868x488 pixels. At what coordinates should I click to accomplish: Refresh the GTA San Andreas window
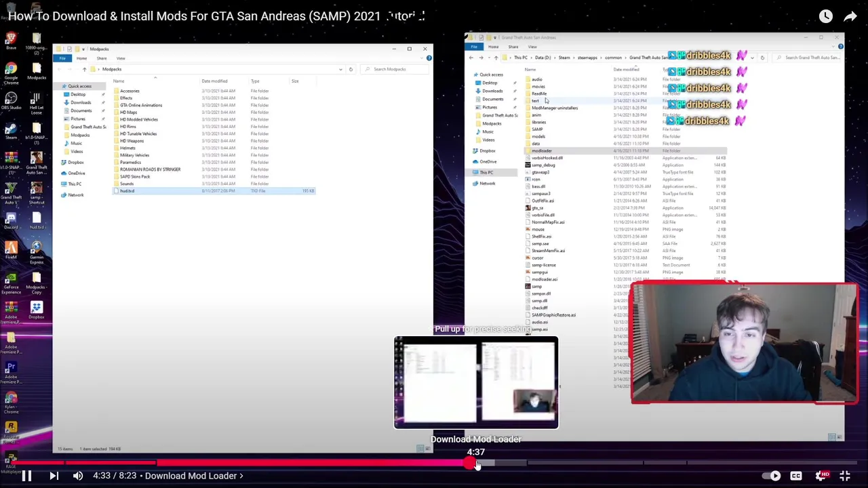tap(762, 58)
